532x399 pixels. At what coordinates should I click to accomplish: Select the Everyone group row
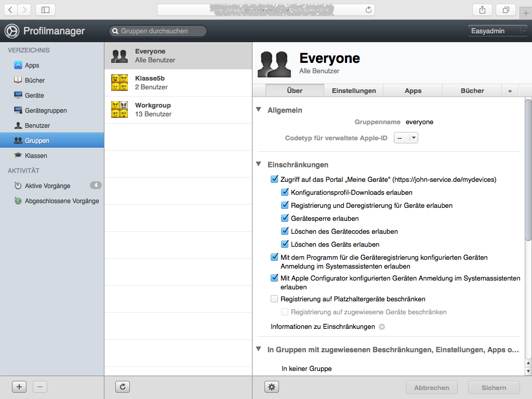pos(178,56)
